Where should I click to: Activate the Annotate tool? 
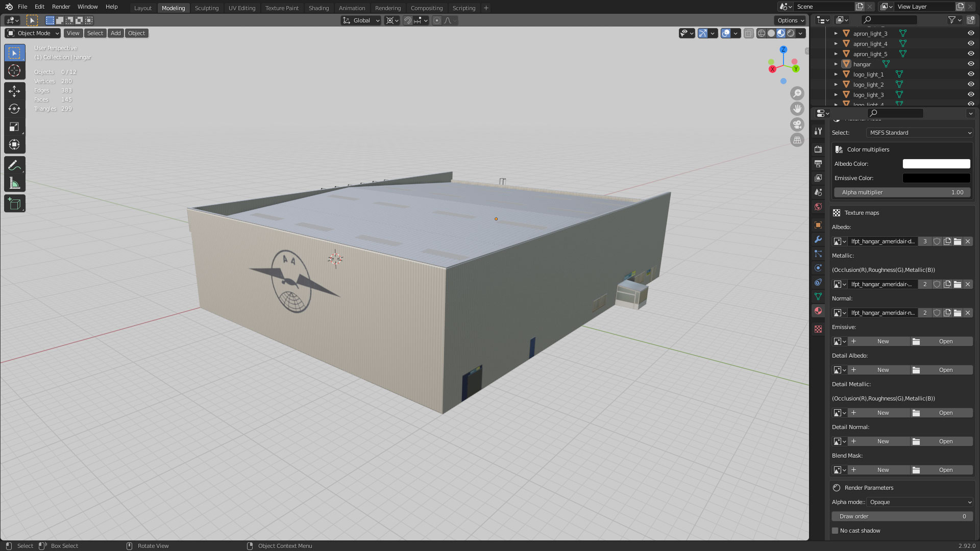[x=14, y=165]
